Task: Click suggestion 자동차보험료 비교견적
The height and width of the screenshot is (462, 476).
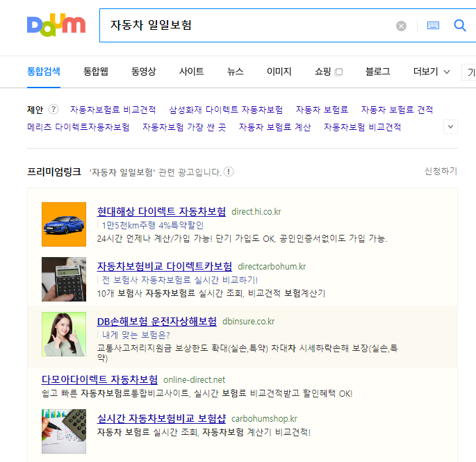Action: [x=113, y=110]
